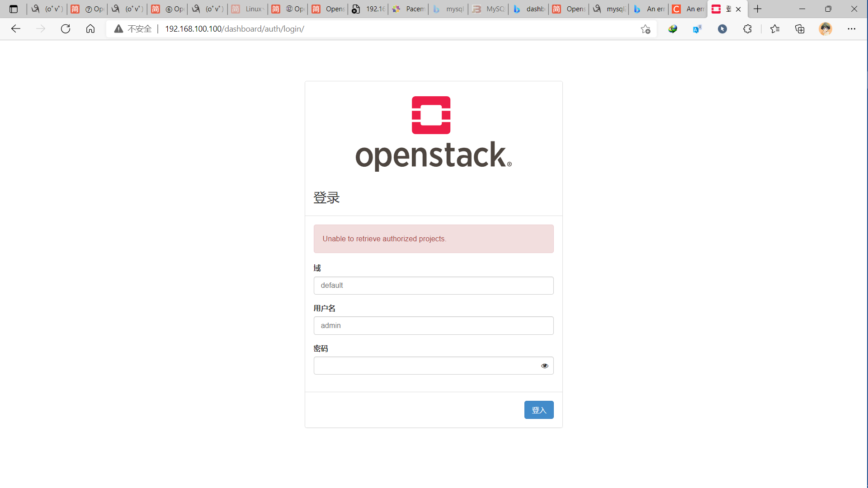Click the 域 domain input field
This screenshot has height=488, width=868.
[433, 286]
